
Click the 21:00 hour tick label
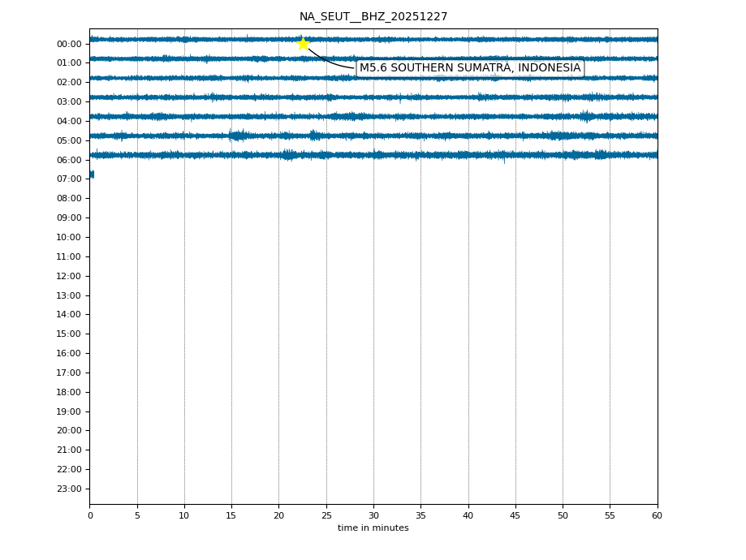tap(69, 450)
